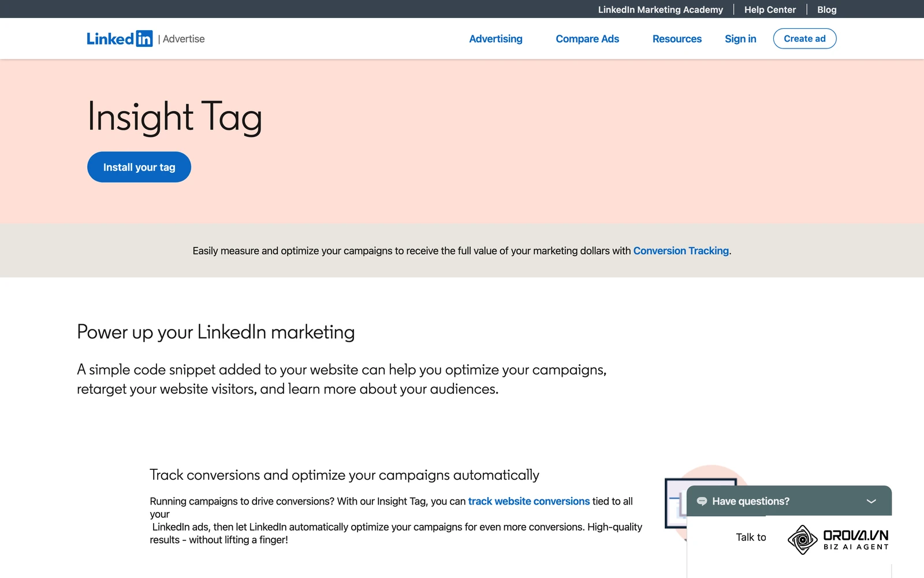
Task: Click the monitor illustration behind chat widget
Action: 676,503
